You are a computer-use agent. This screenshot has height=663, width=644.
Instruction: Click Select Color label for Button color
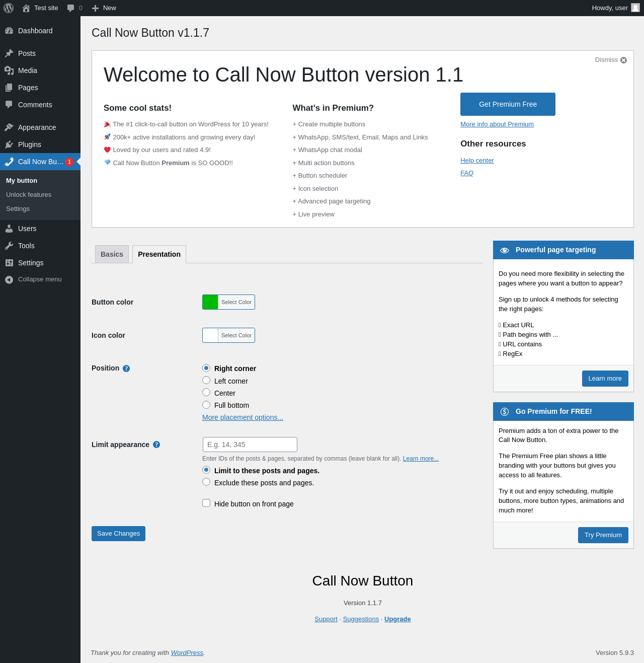[236, 302]
